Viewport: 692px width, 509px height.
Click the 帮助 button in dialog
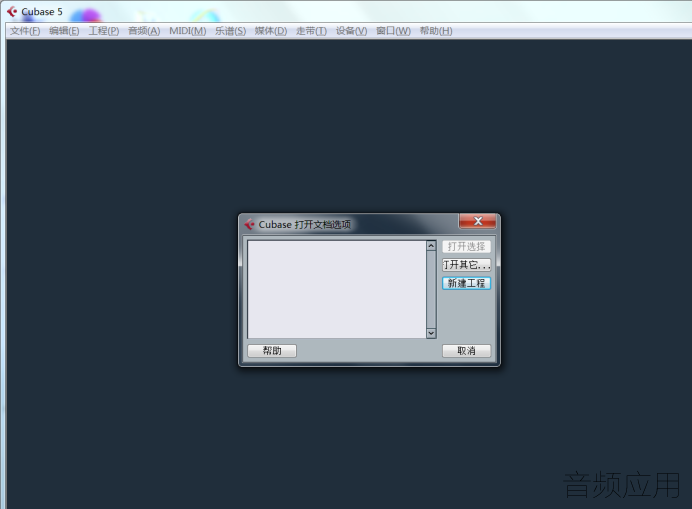click(272, 351)
